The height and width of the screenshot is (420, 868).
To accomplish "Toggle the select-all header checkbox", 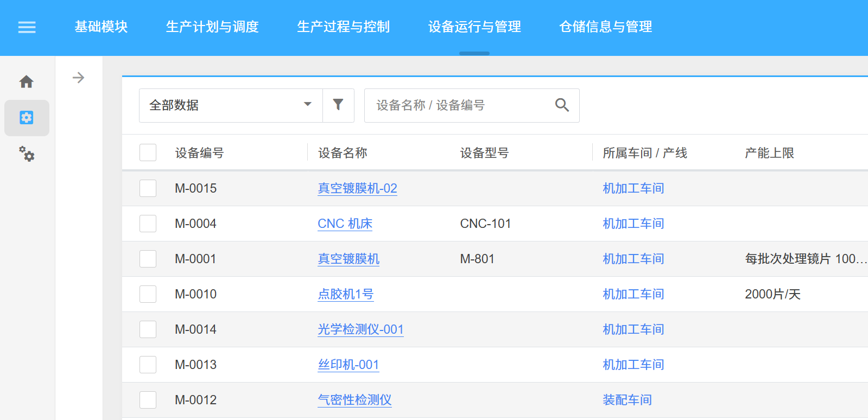I will [148, 152].
